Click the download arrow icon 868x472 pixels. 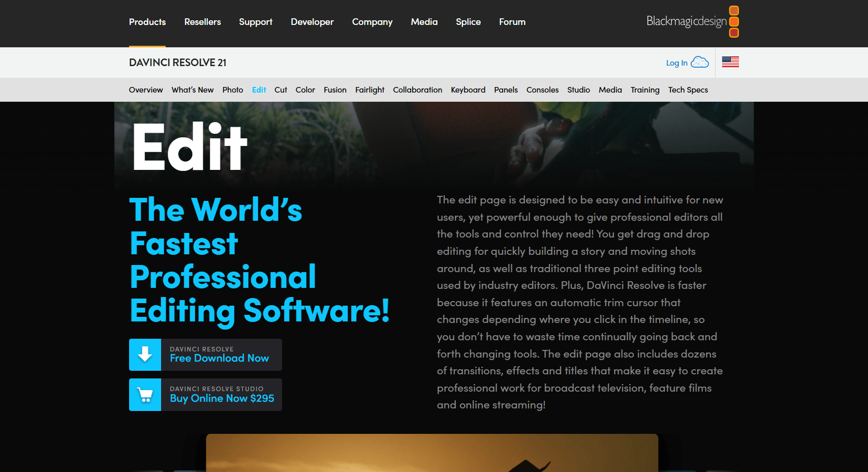click(x=145, y=355)
